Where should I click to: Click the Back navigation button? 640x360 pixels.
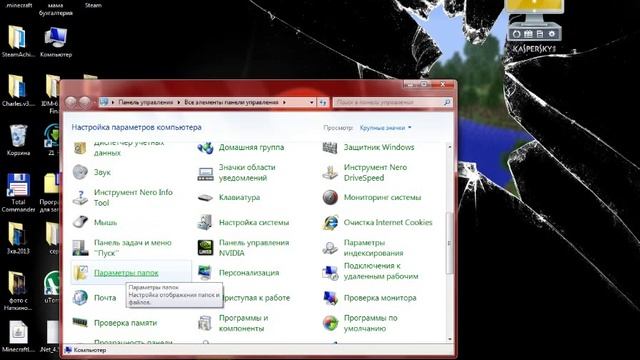pos(71,102)
